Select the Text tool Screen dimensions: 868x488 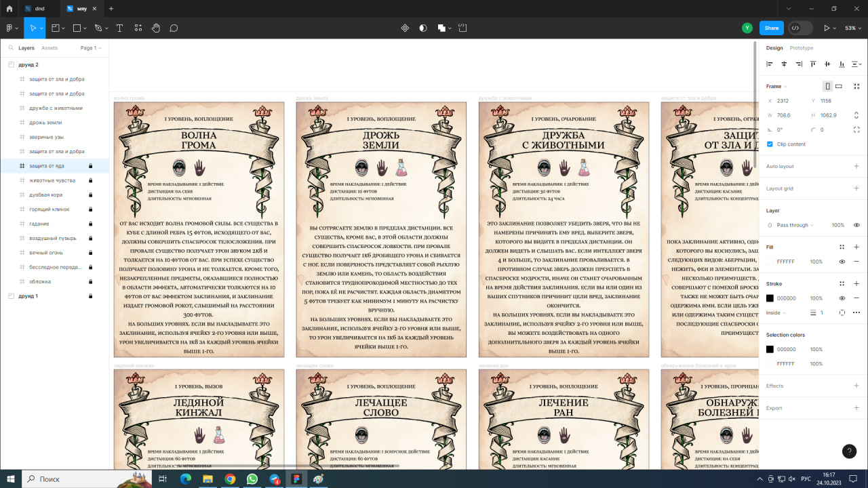pyautogui.click(x=119, y=28)
